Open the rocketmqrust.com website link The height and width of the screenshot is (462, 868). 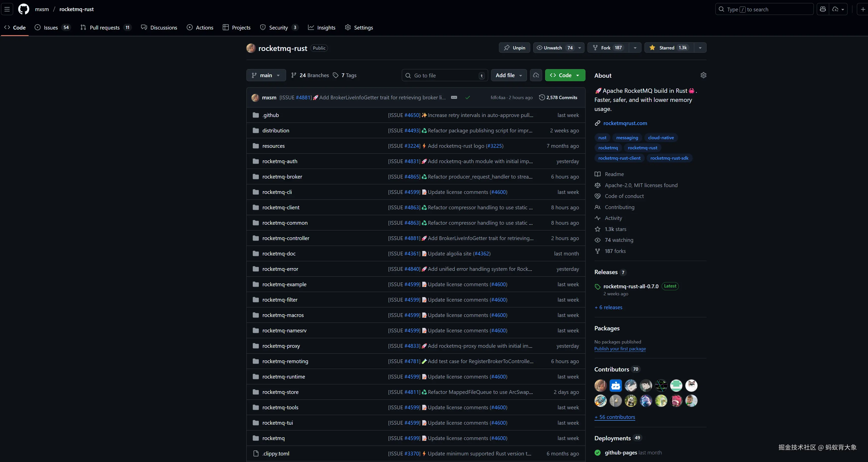pyautogui.click(x=625, y=123)
